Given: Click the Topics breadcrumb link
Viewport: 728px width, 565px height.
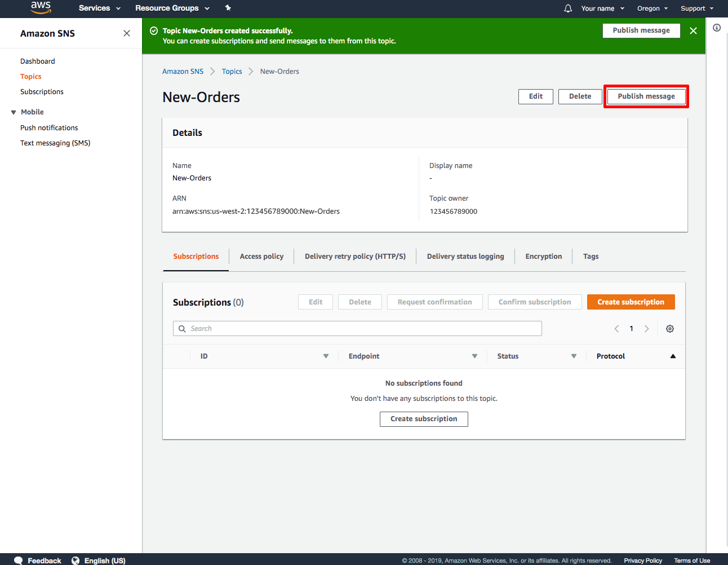Looking at the screenshot, I should [232, 72].
